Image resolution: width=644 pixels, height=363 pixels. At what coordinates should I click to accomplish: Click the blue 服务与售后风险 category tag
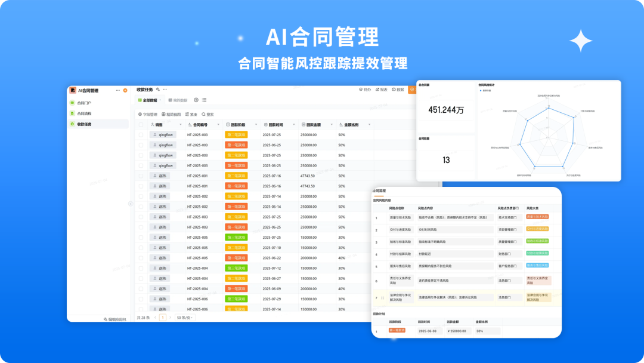click(537, 265)
